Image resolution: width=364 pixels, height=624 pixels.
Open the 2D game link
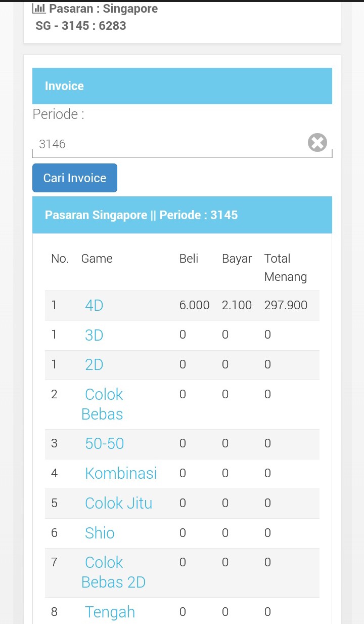[94, 365]
